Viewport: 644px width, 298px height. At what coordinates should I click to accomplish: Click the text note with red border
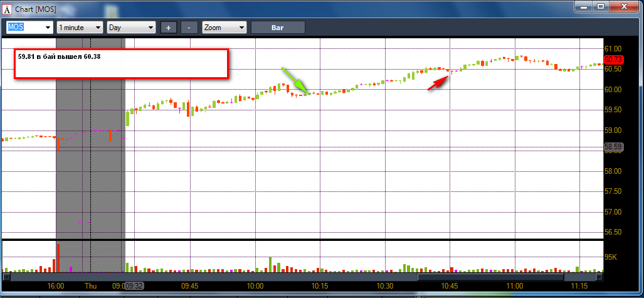tap(121, 64)
